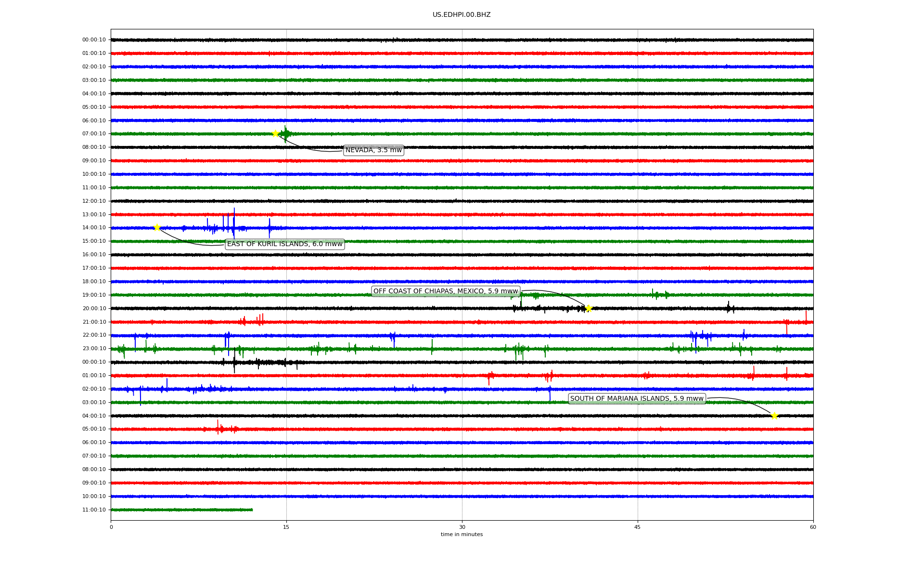Click the 16:00:10 row time label
924x578 pixels.
click(x=94, y=255)
